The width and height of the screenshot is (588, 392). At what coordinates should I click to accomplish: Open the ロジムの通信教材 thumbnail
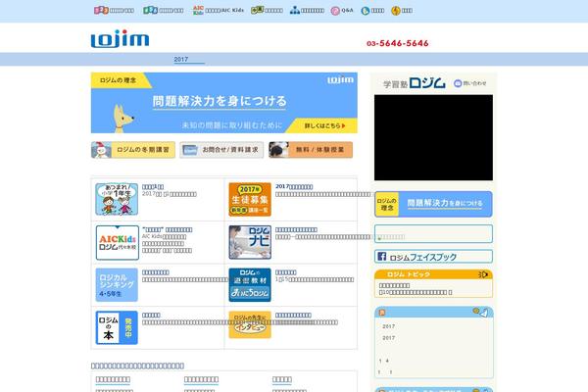[x=250, y=285]
